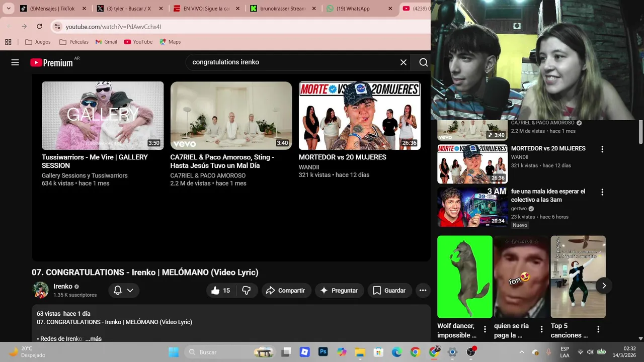Click the youtube.com address bar URL
The height and width of the screenshot is (362, 644).
113,27
